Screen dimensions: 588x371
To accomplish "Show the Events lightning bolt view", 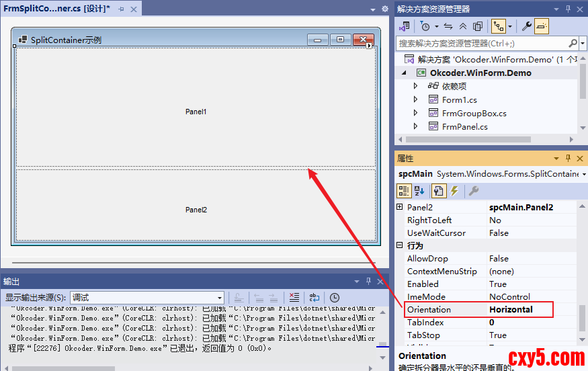I will (x=454, y=191).
